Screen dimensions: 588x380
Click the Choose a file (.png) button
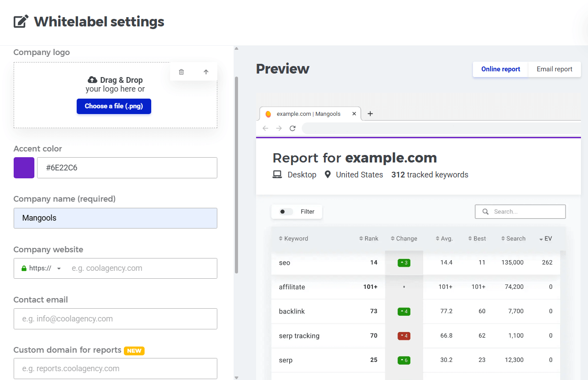[114, 106]
